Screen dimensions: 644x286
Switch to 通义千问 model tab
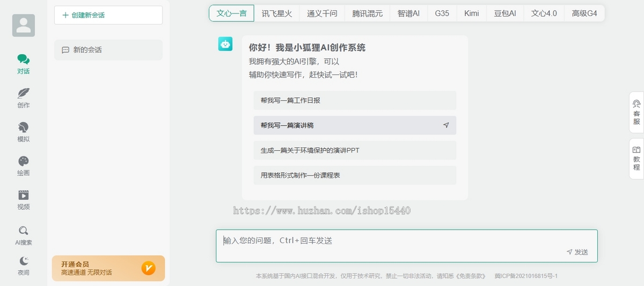(322, 13)
